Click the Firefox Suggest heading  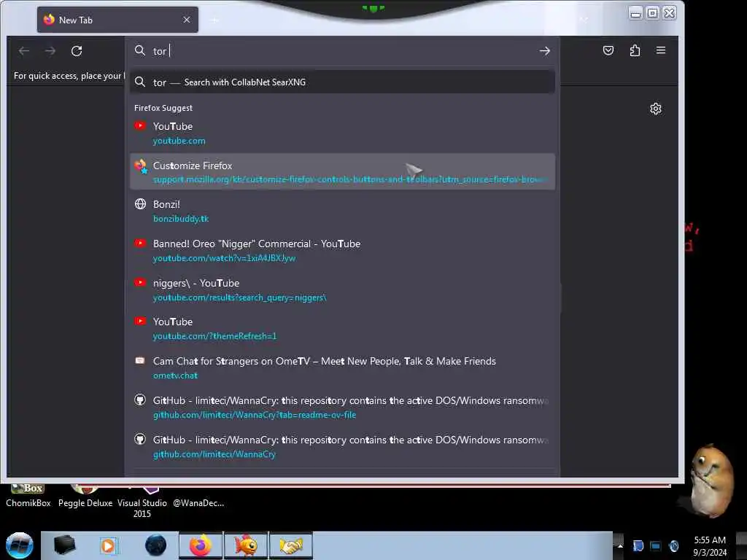click(x=163, y=108)
